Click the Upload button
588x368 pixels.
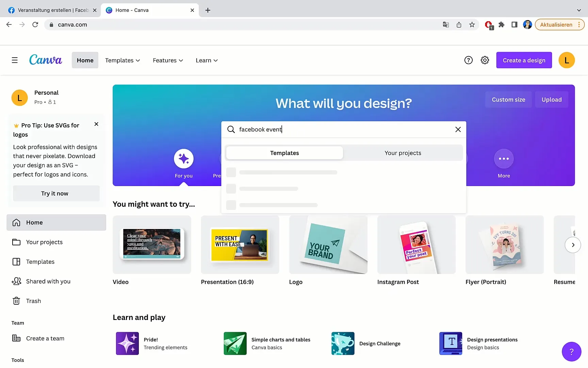coord(552,99)
